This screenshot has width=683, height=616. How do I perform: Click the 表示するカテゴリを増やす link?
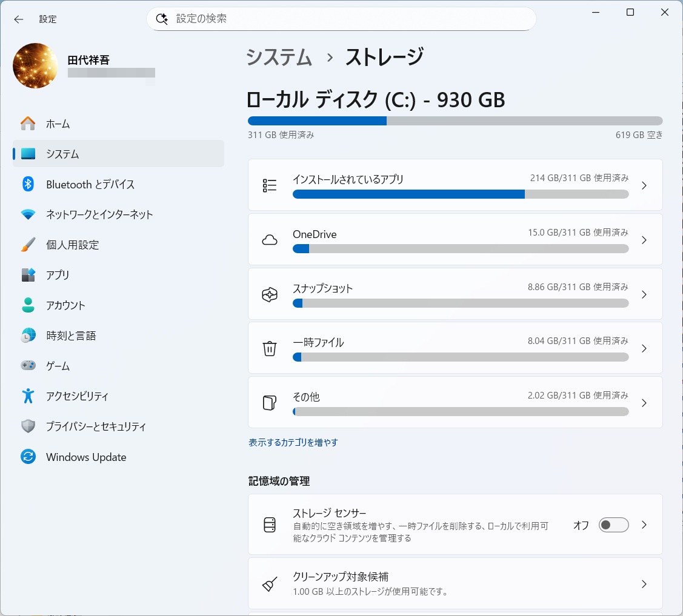(293, 442)
